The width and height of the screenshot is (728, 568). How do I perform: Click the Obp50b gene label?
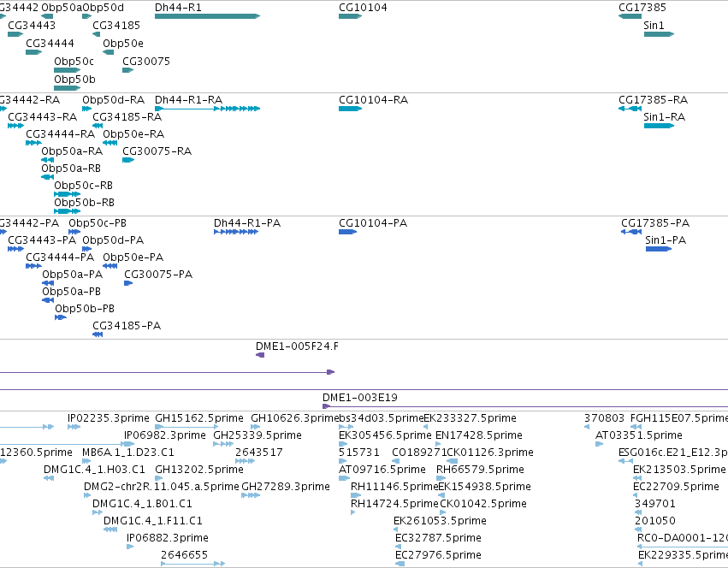74,80
